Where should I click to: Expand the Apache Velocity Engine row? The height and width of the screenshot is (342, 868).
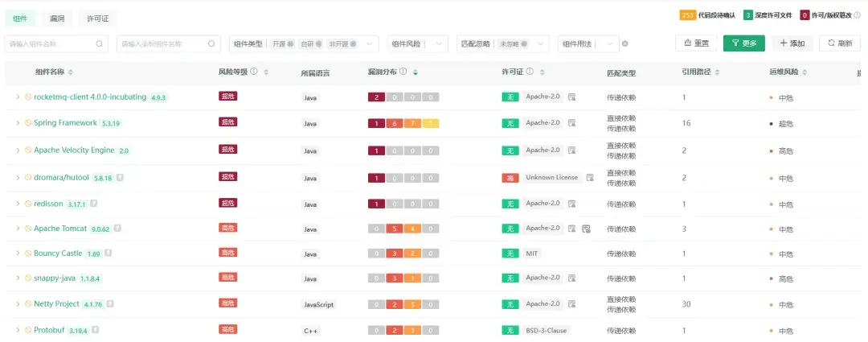pyautogui.click(x=18, y=150)
